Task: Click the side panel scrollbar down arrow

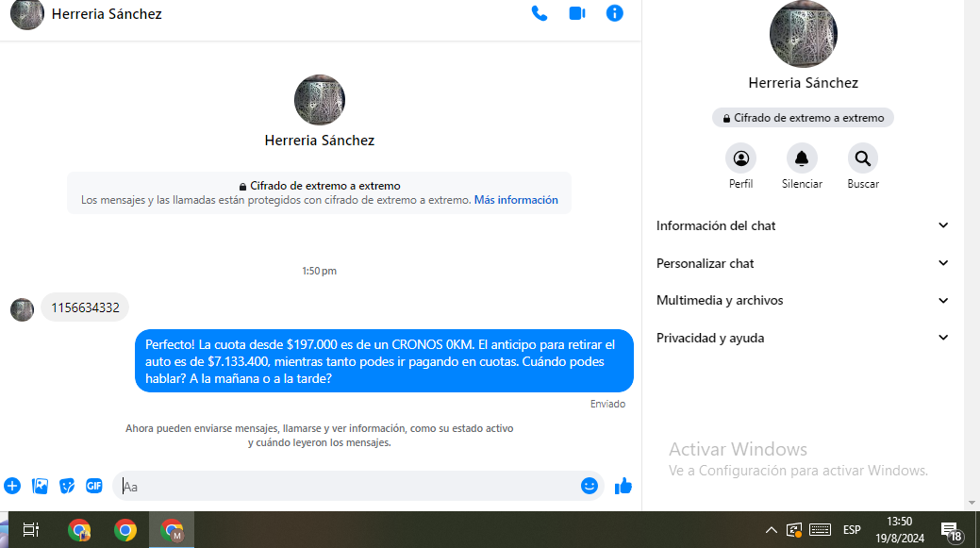Action: tap(972, 503)
